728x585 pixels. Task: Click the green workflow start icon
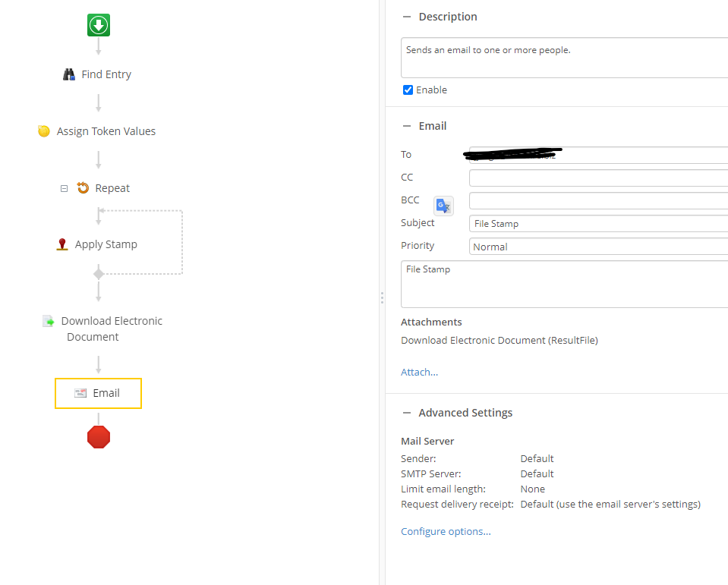(98, 25)
